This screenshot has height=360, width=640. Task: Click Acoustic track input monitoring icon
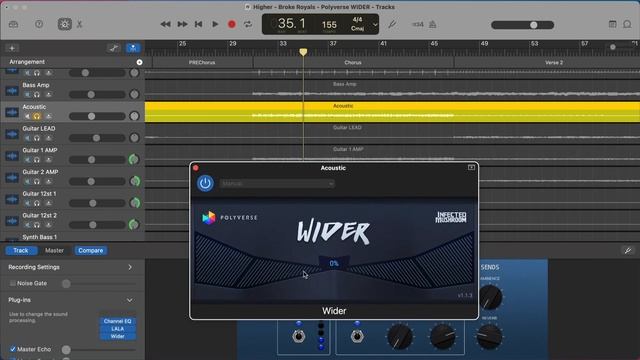[x=49, y=116]
